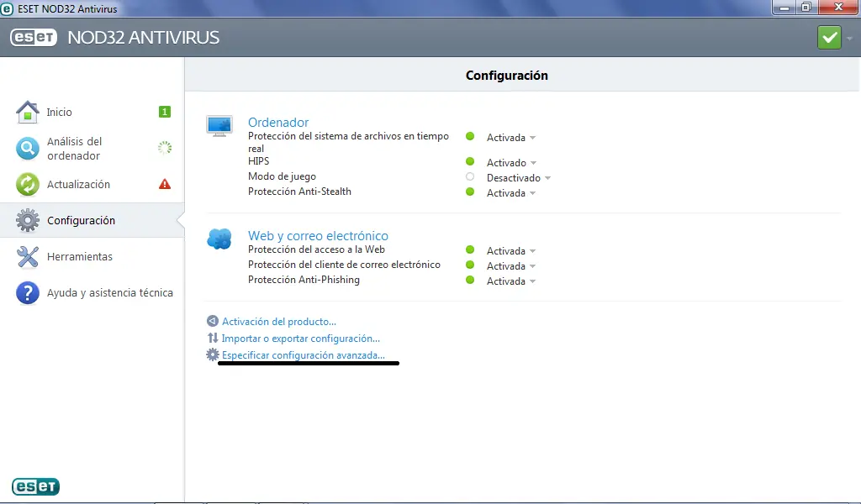
Task: Click the Ordenador monitor icon
Action: point(219,126)
